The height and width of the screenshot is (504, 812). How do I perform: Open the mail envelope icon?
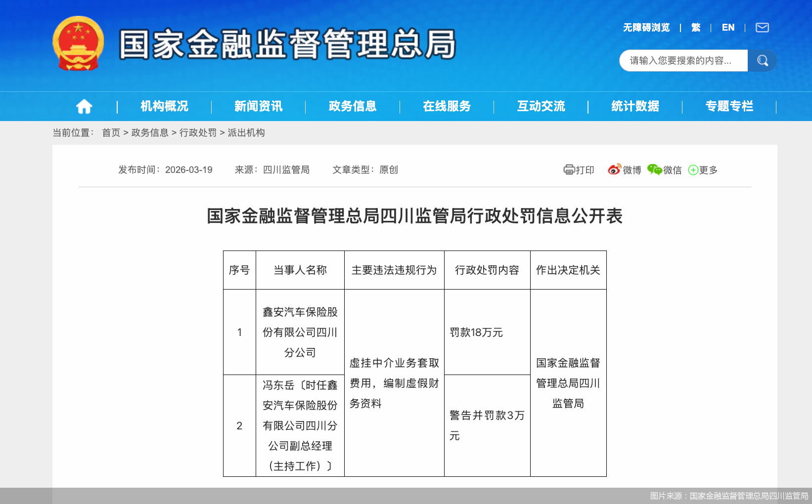[x=762, y=28]
